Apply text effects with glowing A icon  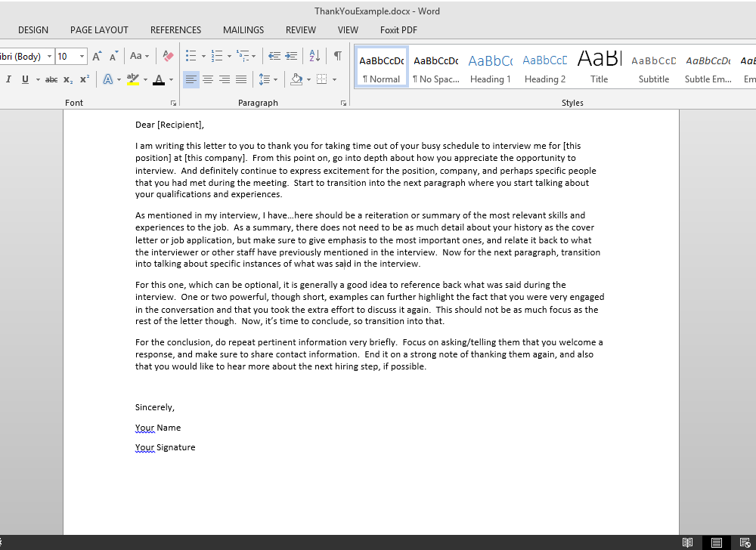pyautogui.click(x=108, y=80)
